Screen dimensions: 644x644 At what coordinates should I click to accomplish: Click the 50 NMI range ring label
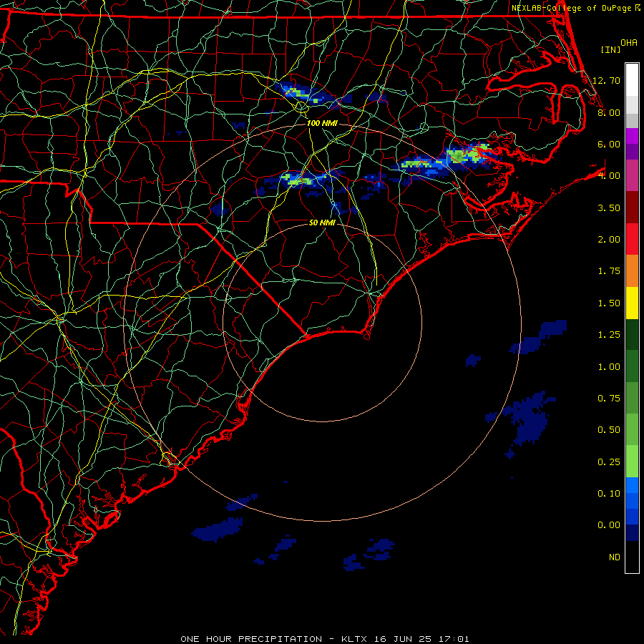322,223
